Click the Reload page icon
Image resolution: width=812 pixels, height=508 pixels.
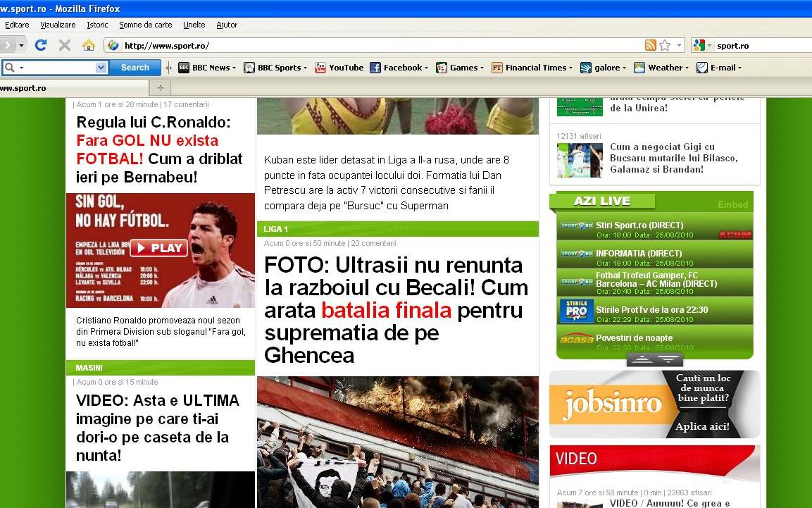(x=41, y=45)
